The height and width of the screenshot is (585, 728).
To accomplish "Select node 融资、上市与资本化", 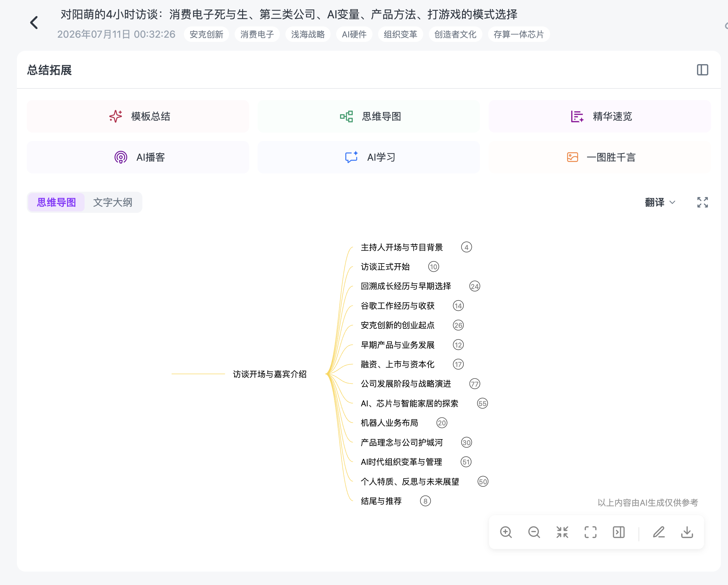I will (397, 364).
